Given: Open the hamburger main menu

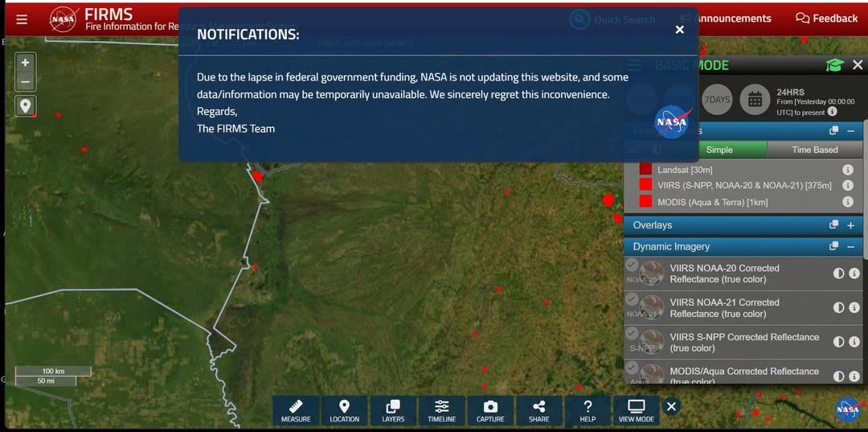Looking at the screenshot, I should click(x=22, y=19).
